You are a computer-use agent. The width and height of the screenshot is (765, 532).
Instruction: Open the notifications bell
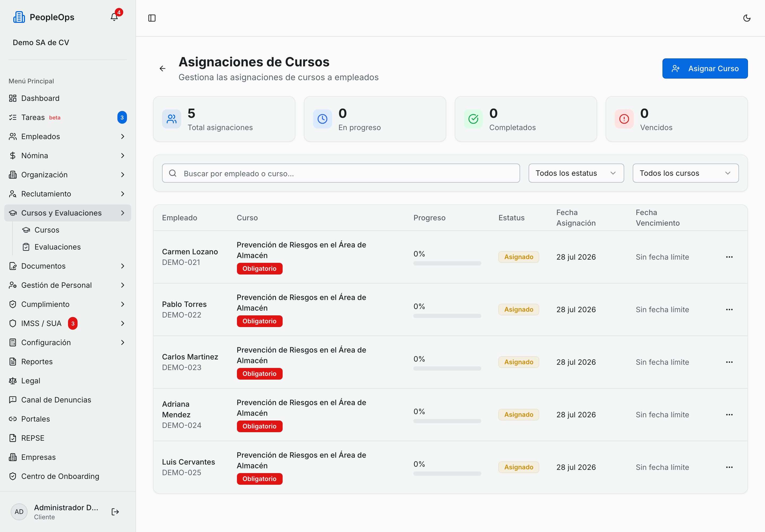pos(114,17)
